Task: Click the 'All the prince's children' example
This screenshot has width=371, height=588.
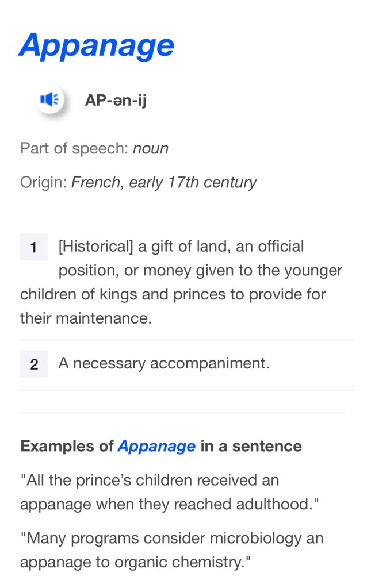Action: 150,480
